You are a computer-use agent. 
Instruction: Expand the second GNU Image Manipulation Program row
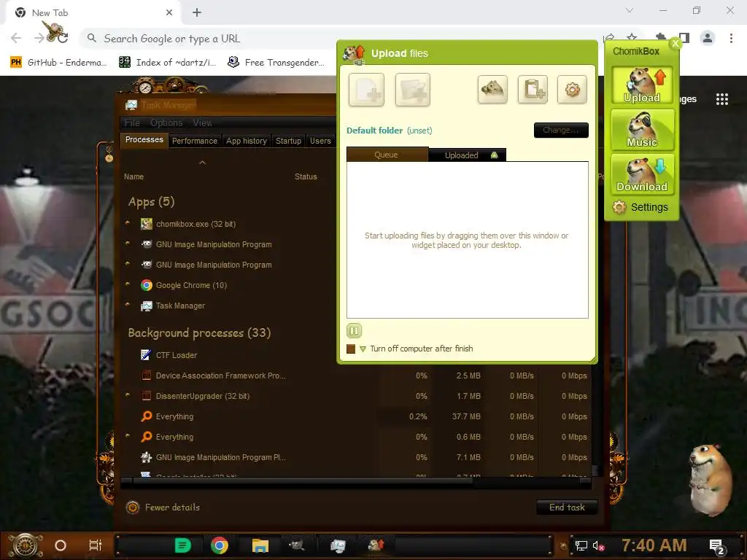click(x=128, y=264)
